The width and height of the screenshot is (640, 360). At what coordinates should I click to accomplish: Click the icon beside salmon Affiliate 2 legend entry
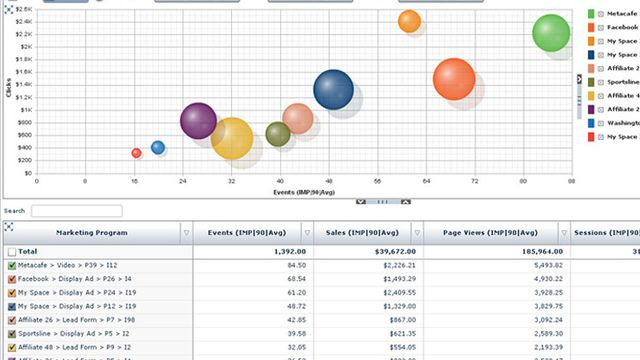[x=601, y=69]
